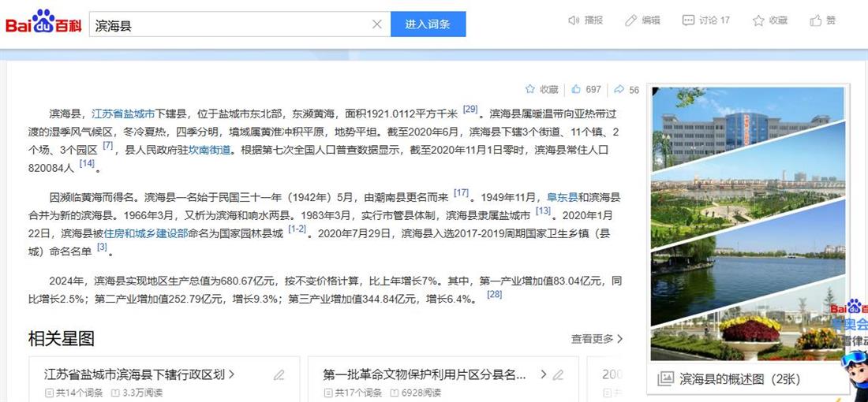Click the 滨海县 search input field
The image size is (868, 402).
(229, 24)
